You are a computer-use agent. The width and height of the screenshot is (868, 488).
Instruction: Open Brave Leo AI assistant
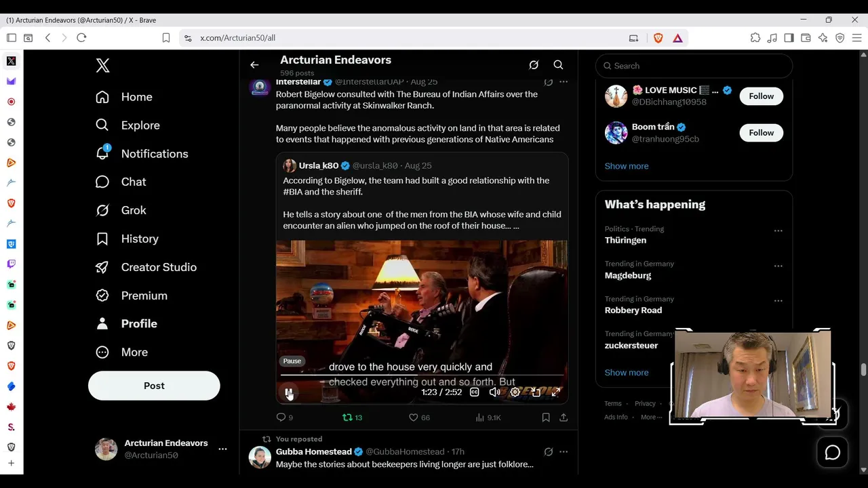tap(823, 38)
